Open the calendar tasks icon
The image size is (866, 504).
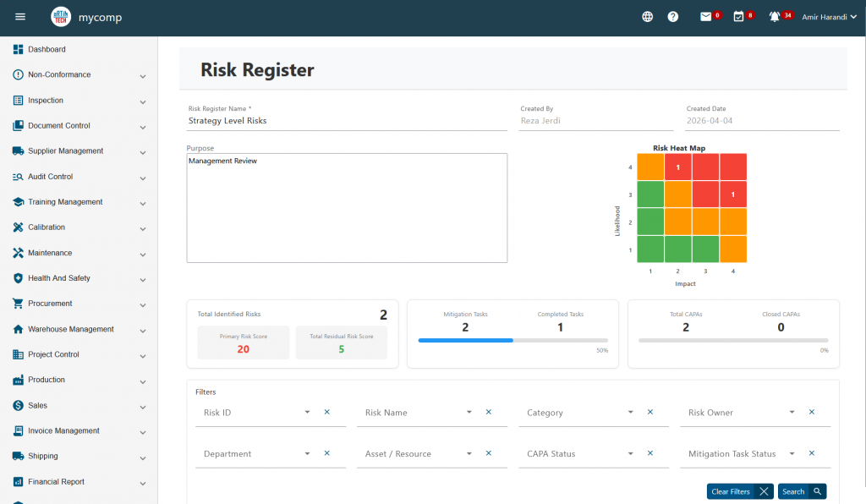(x=738, y=17)
